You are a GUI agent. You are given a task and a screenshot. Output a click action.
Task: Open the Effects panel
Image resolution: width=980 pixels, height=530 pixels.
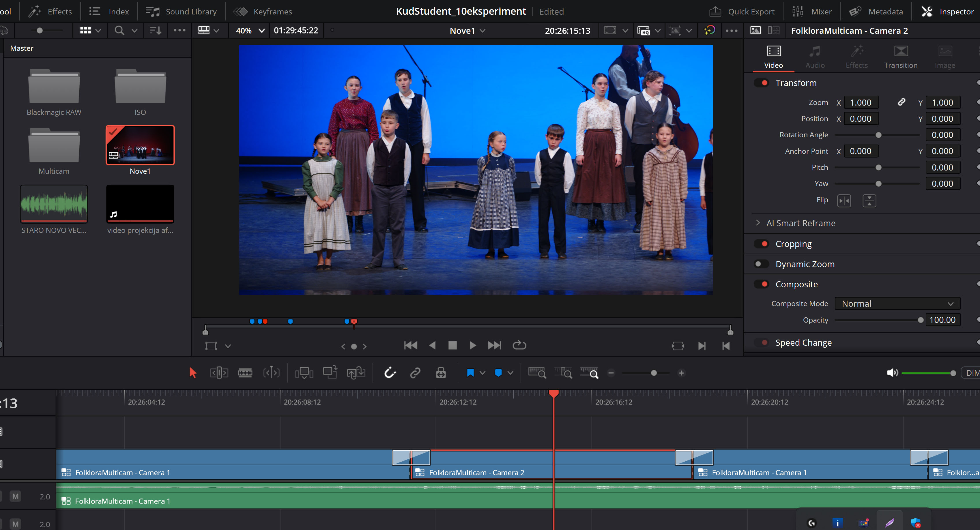50,12
